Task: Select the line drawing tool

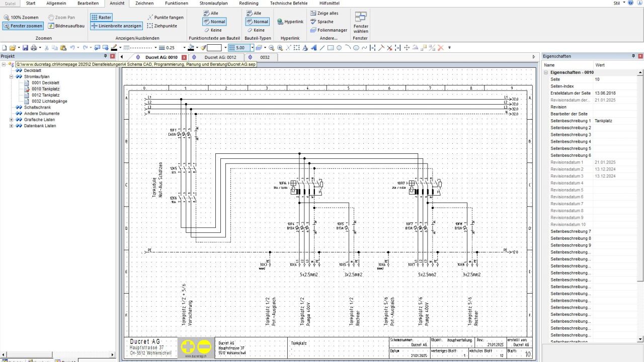Action: pos(322,48)
